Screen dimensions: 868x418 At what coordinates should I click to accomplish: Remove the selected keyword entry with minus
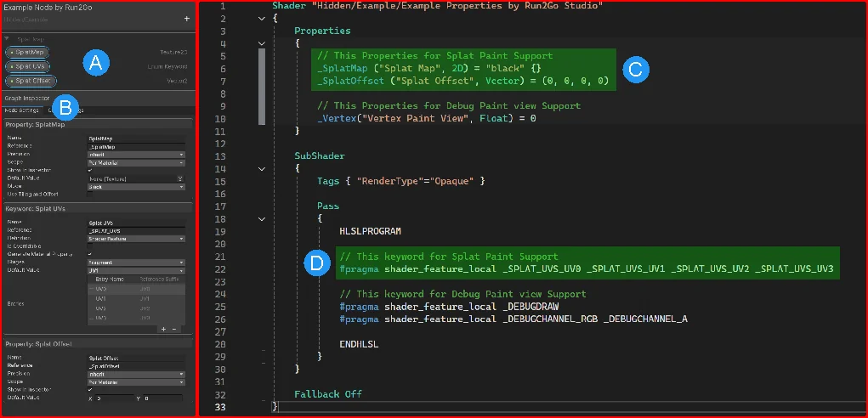coord(173,329)
